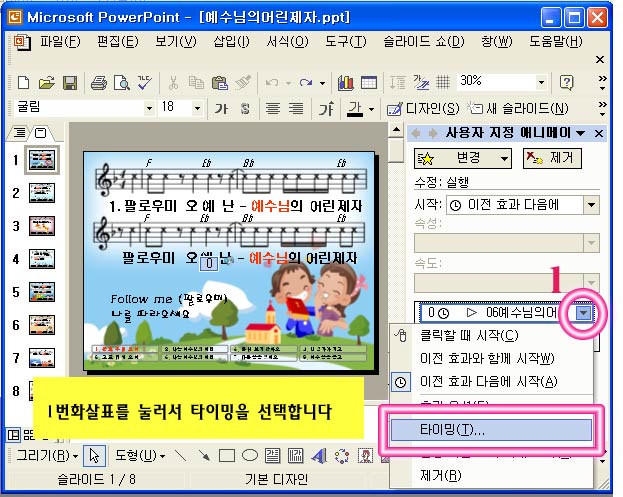
Task: Insert a horizontal text box
Action: click(x=273, y=455)
